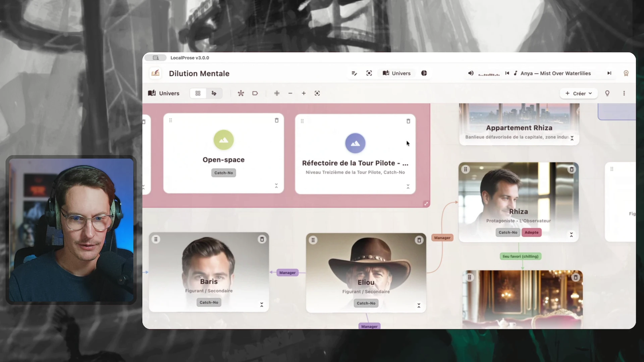This screenshot has height=362, width=644.
Task: Click the network layout icon in toolbar
Action: tap(241, 93)
